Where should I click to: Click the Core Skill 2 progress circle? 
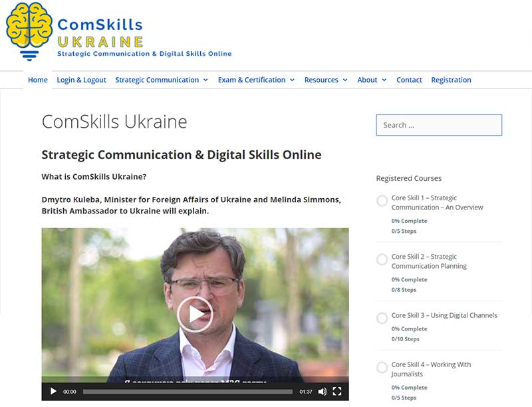(x=382, y=259)
